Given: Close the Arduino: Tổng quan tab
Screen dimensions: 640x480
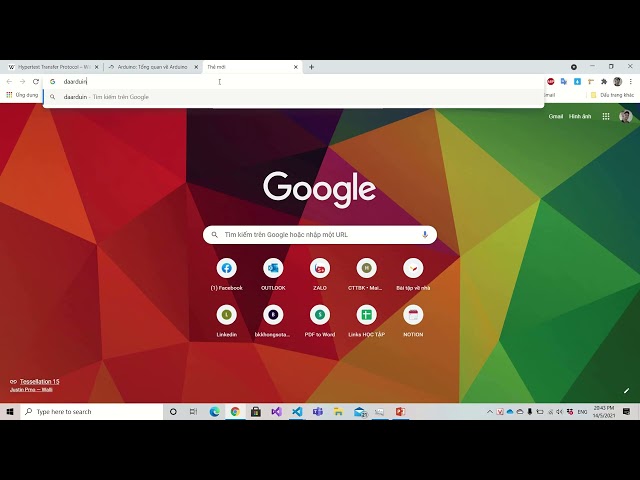Looking at the screenshot, I should [196, 67].
